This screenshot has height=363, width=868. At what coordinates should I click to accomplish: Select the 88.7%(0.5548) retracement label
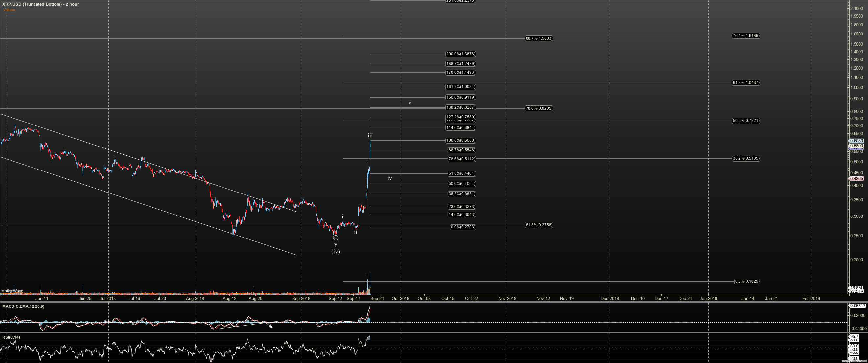[462, 150]
